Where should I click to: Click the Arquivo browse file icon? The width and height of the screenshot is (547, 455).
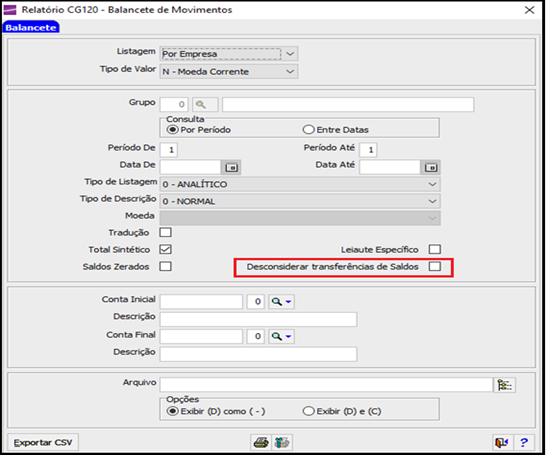pyautogui.click(x=504, y=385)
